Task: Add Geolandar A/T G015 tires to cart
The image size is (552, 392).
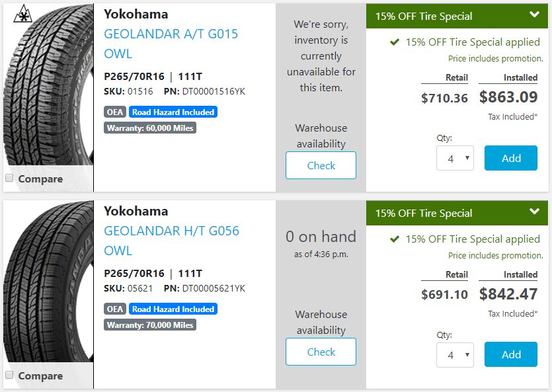Action: tap(511, 158)
